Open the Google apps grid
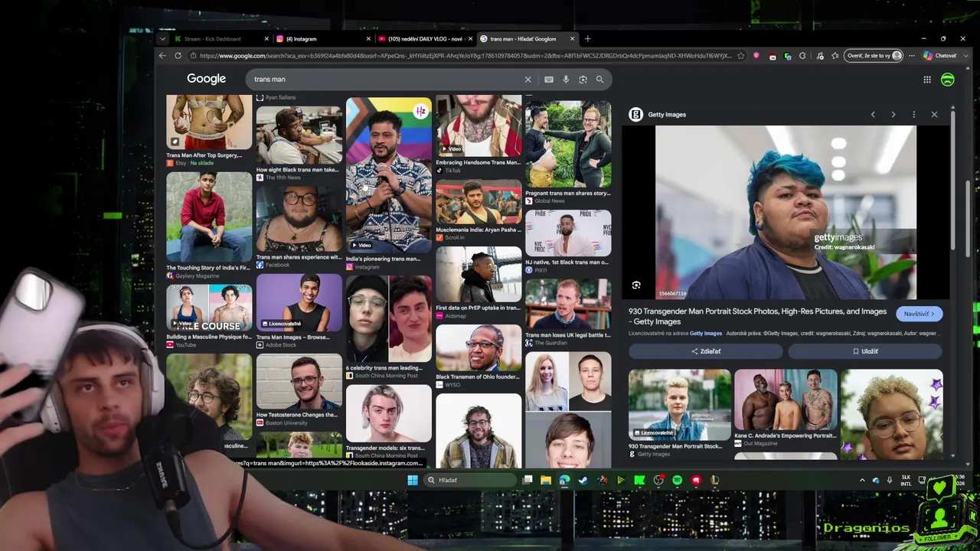 926,80
